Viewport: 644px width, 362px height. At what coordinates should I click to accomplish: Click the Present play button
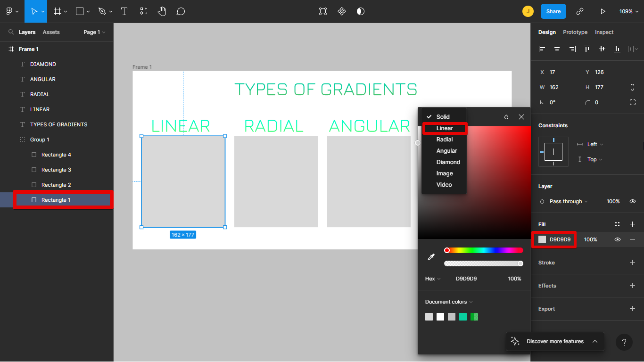click(x=603, y=11)
